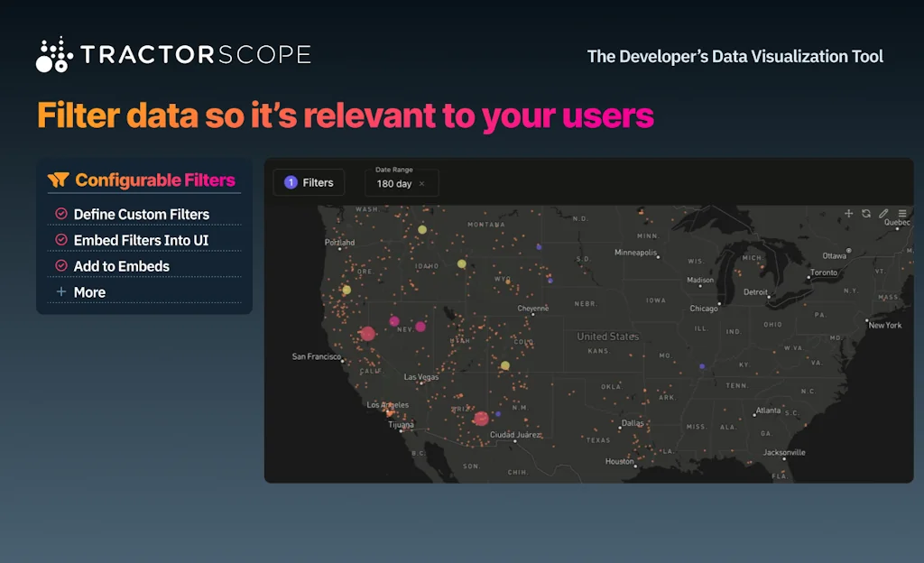Select the pencil edit tool on the map
924x563 pixels.
point(882,214)
